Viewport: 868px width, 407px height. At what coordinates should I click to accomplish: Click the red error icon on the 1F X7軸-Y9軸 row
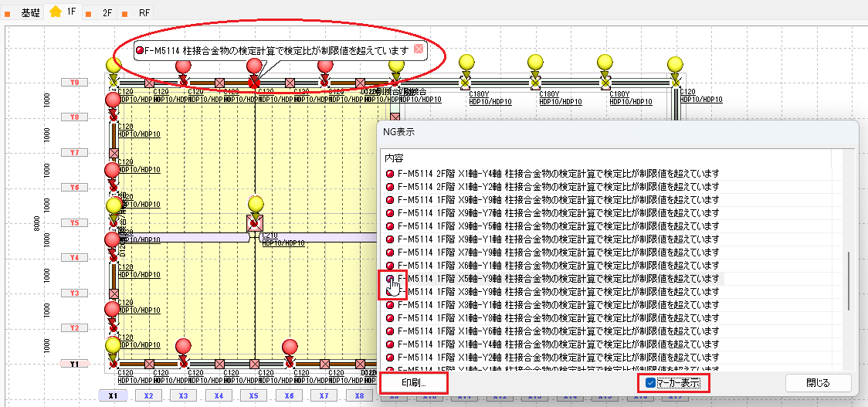click(391, 252)
